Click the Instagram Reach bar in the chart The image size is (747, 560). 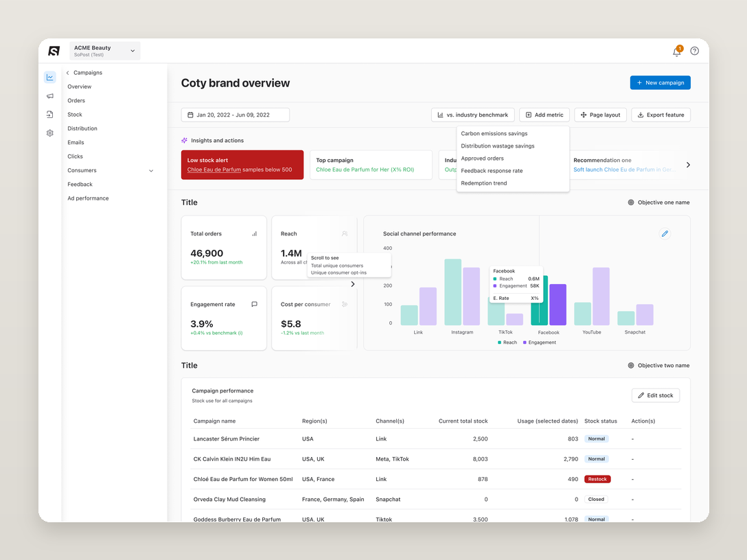(452, 292)
